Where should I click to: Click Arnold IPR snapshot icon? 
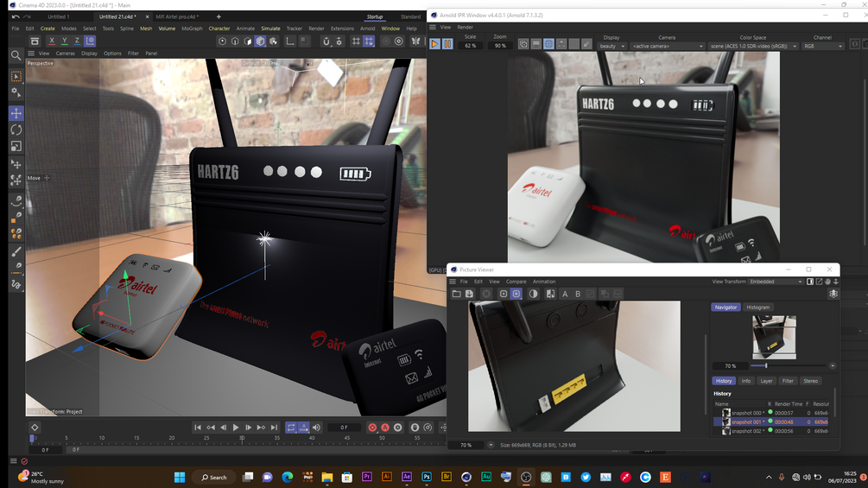[x=523, y=44]
